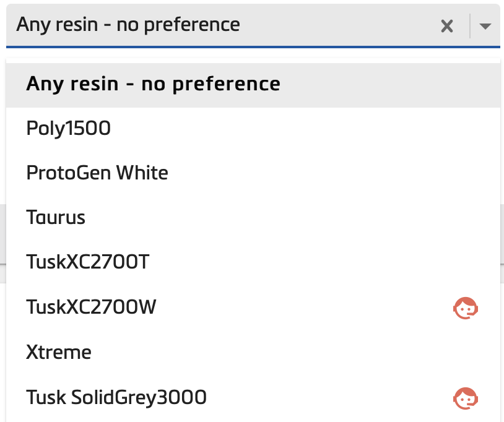Choose ProtoGen White from the list
The width and height of the screenshot is (504, 422).
point(97,173)
